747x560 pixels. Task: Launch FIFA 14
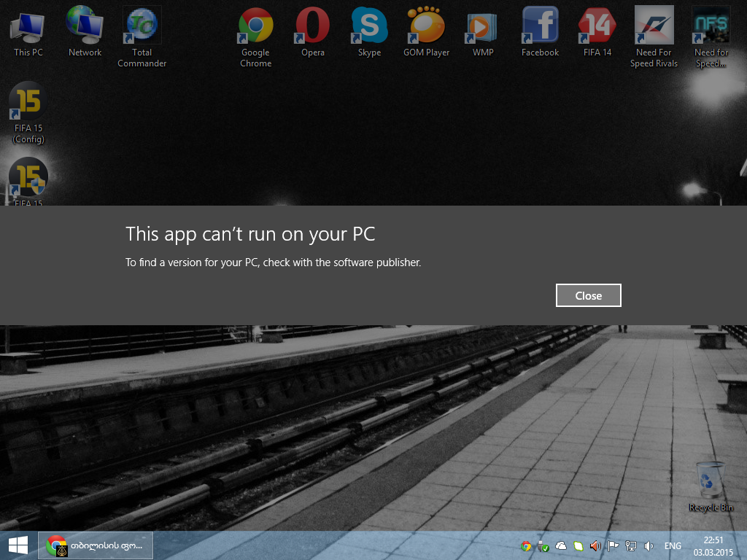pos(597,24)
